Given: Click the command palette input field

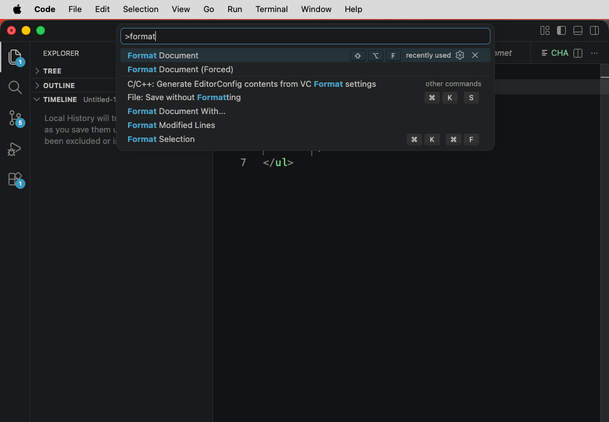Looking at the screenshot, I should pos(305,36).
